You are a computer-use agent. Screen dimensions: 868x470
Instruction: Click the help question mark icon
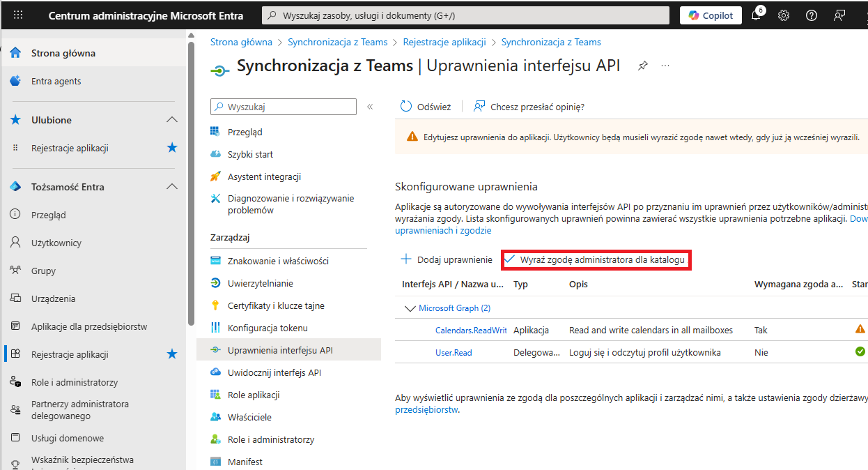(x=811, y=15)
